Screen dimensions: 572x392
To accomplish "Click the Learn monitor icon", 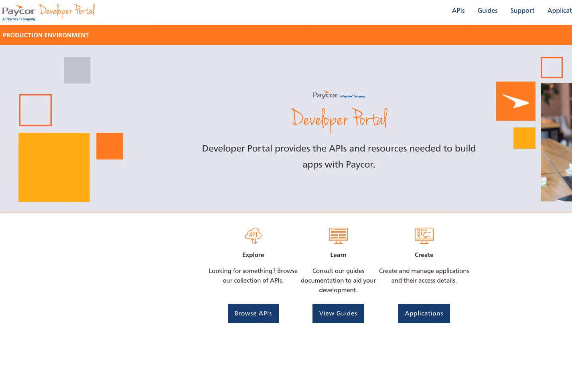I will 338,236.
